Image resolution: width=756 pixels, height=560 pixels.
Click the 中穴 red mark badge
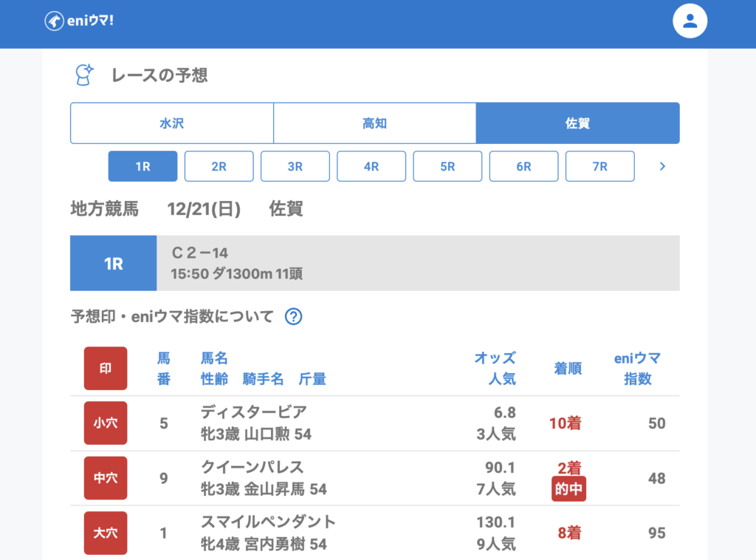click(106, 478)
